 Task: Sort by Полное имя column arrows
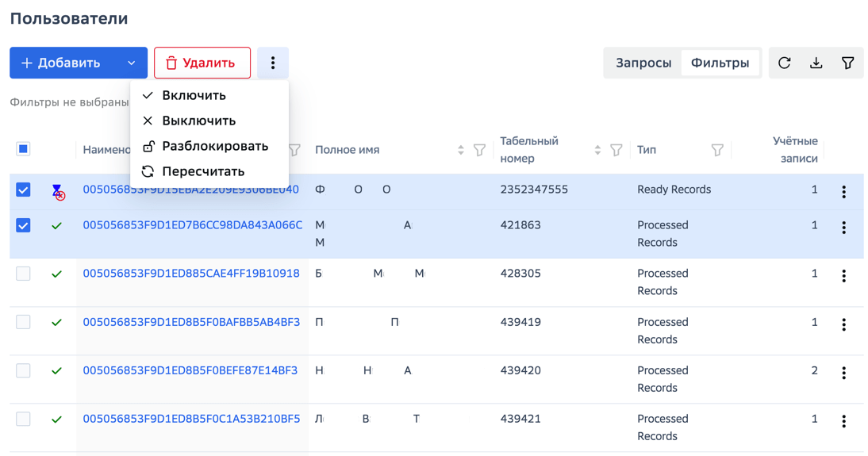(460, 150)
